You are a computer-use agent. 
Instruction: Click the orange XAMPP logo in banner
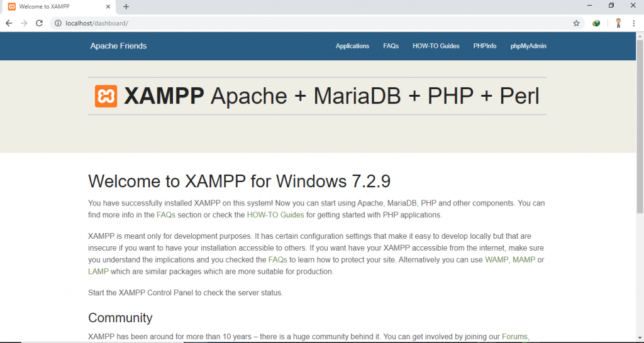106,96
